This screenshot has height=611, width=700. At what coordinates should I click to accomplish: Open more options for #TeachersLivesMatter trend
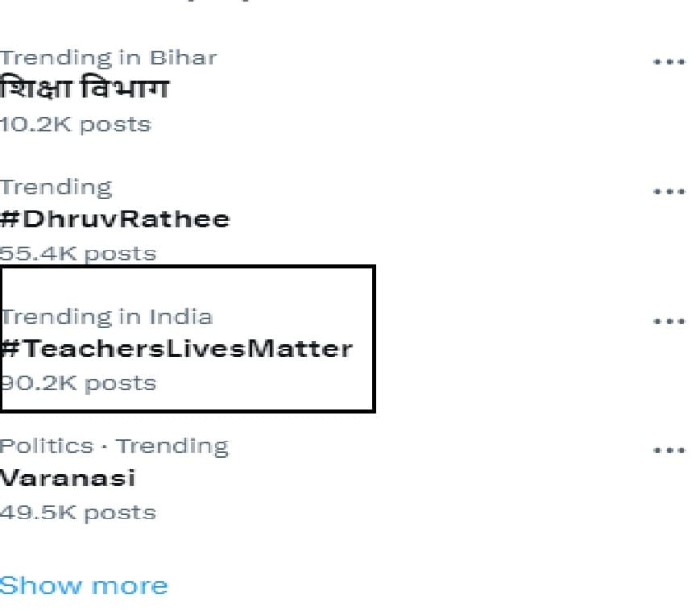pos(669,321)
